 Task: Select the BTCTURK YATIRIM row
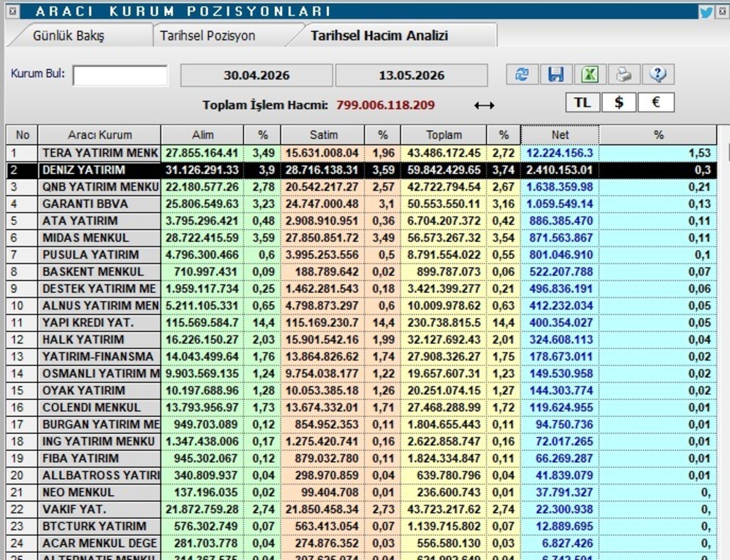tap(363, 527)
